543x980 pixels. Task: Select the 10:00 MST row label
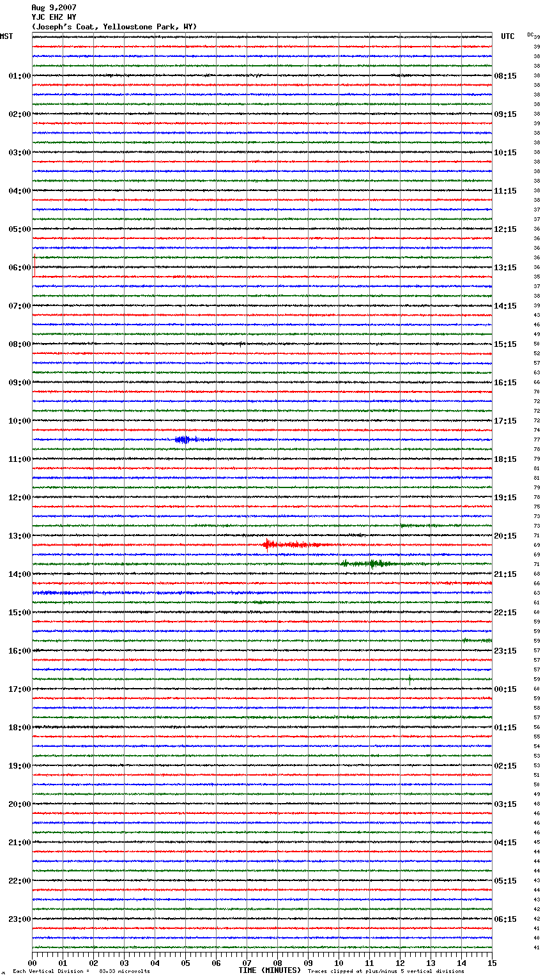(x=20, y=421)
